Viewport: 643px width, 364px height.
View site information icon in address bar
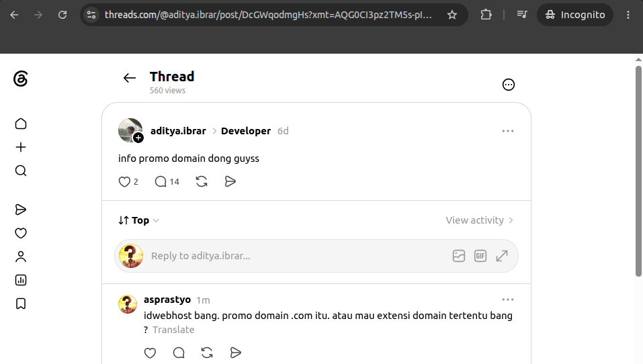pos(91,15)
